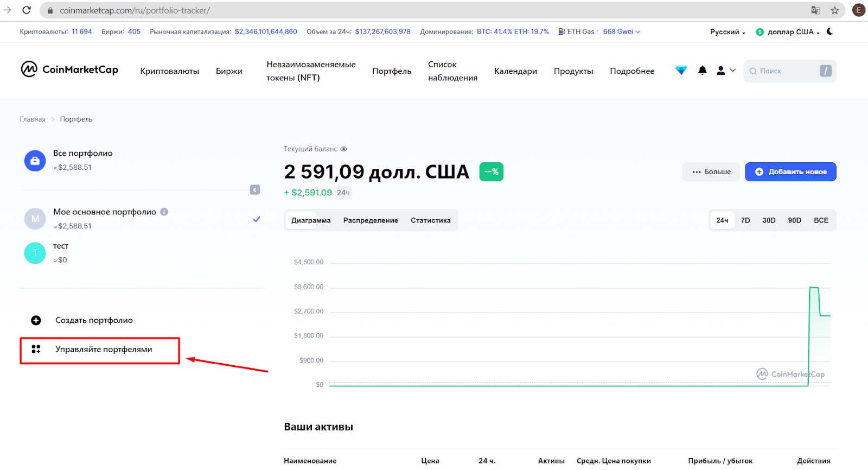
Task: Select the ВСЕ time range
Action: tap(821, 220)
